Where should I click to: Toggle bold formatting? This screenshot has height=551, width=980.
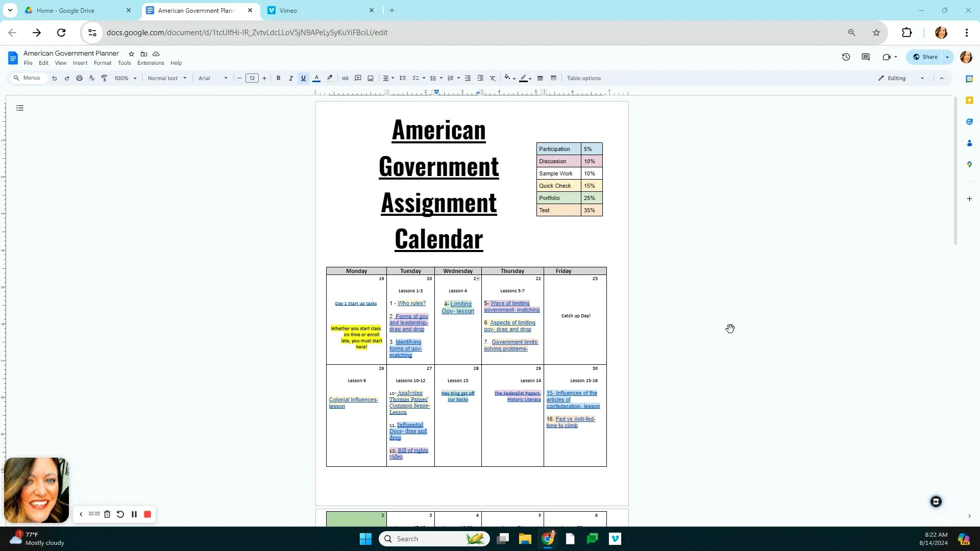click(278, 78)
